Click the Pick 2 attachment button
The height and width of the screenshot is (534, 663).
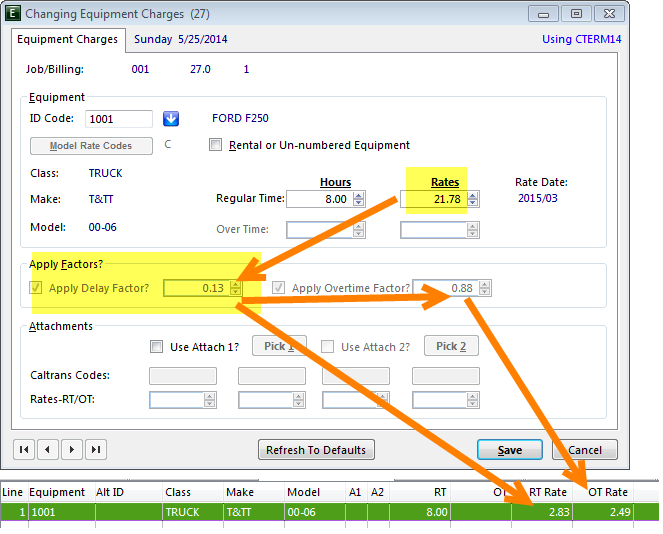[x=451, y=346]
